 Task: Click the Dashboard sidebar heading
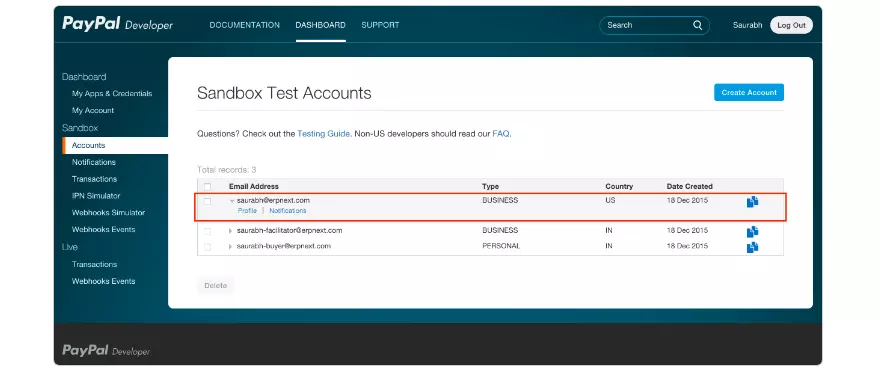coord(84,77)
